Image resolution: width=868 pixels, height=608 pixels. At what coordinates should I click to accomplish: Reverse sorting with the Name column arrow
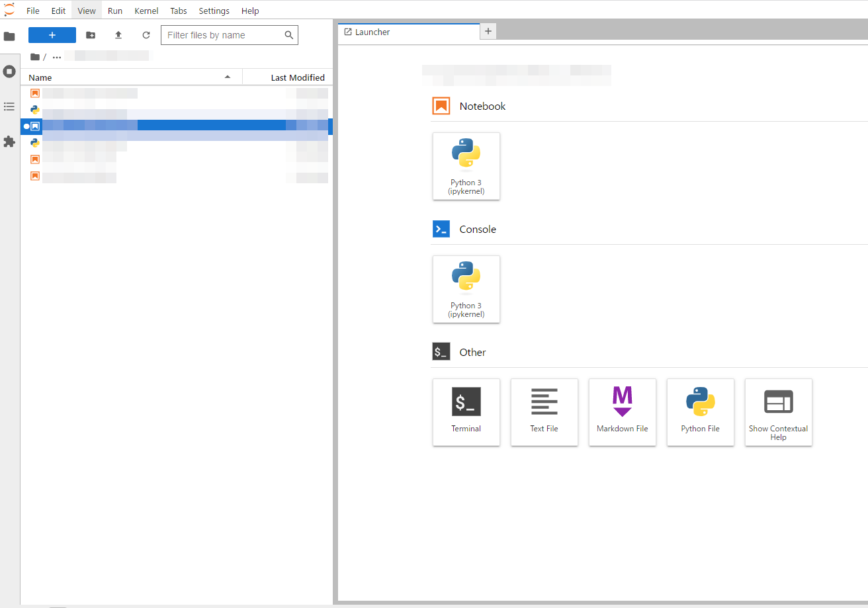[x=228, y=77]
